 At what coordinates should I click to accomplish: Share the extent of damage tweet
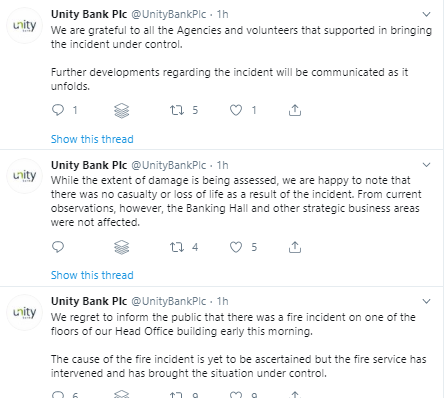click(295, 247)
